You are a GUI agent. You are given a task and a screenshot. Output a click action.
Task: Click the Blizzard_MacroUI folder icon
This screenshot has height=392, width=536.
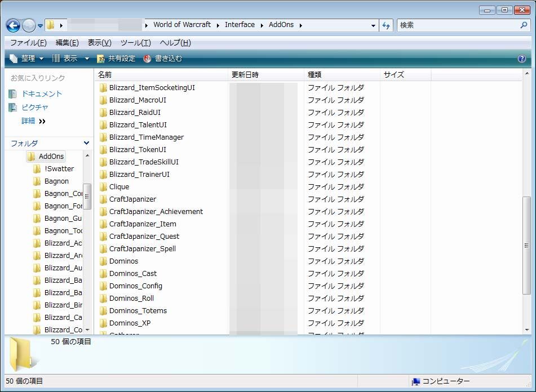tap(103, 100)
